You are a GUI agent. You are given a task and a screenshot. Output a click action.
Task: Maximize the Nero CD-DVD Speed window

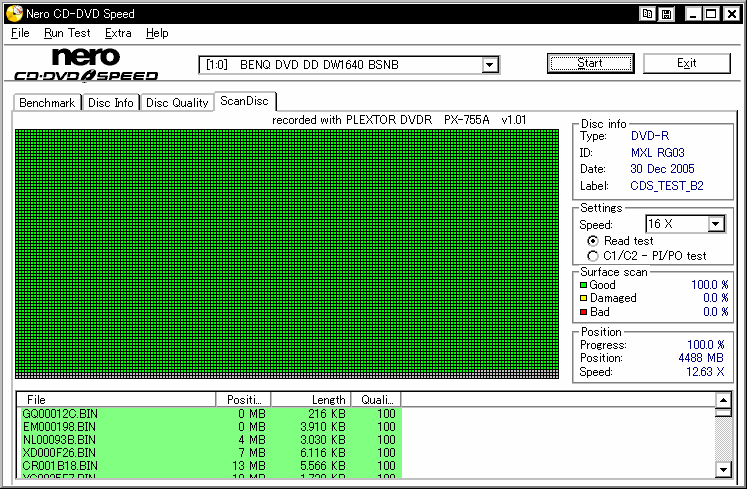(x=711, y=14)
